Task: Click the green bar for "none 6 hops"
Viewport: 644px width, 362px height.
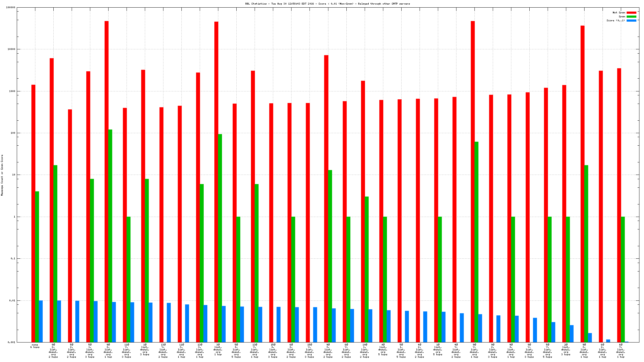Action: click(x=37, y=267)
